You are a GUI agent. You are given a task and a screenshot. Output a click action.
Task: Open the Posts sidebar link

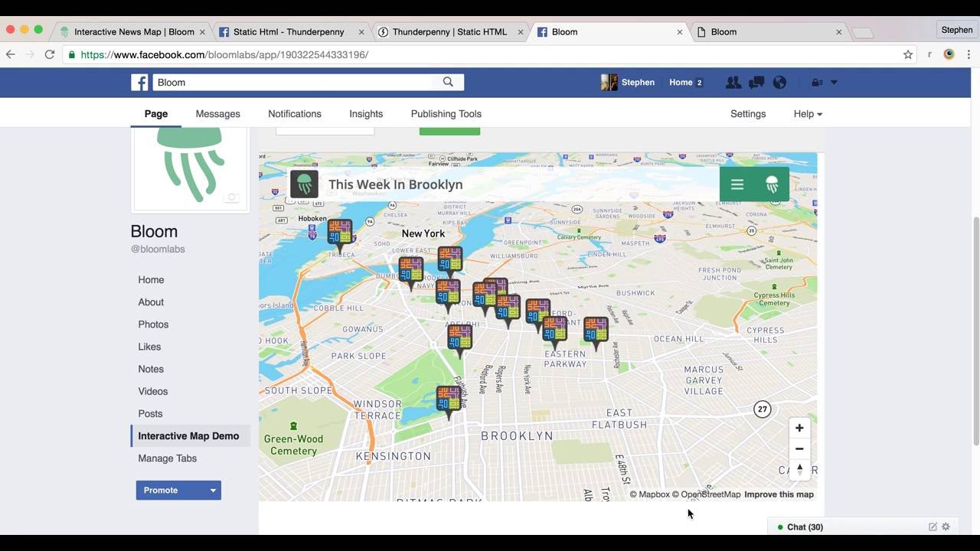pyautogui.click(x=150, y=413)
